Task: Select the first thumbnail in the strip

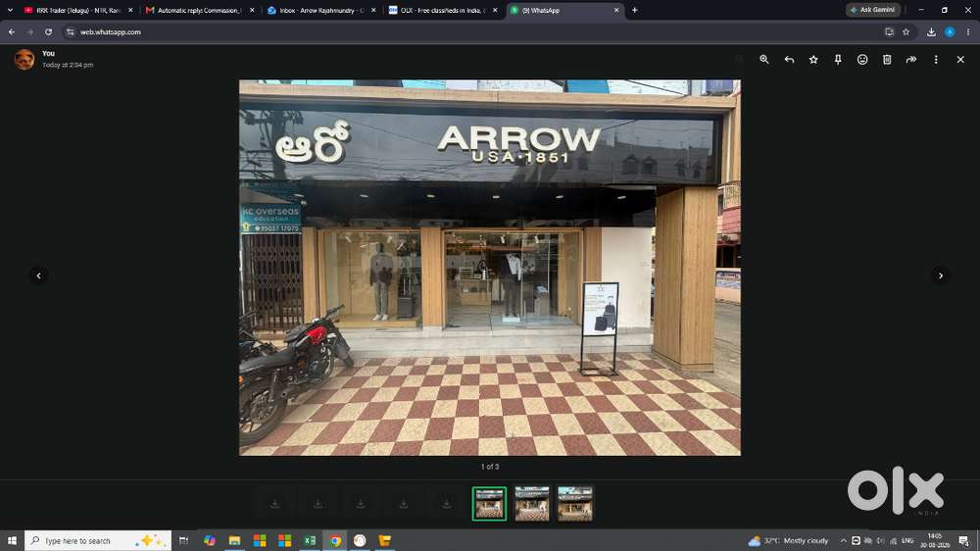Action: click(489, 504)
